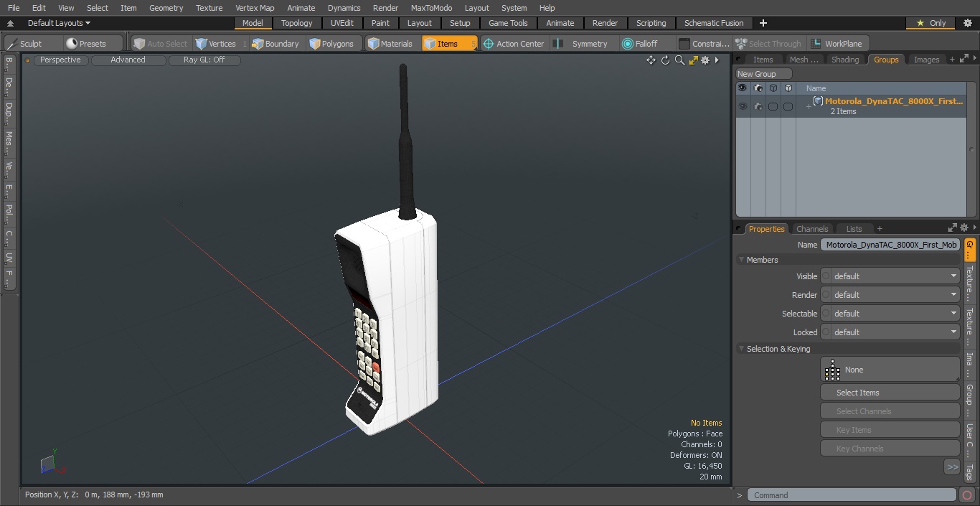Image resolution: width=980 pixels, height=506 pixels.
Task: Switch to the Channels tab
Action: [x=812, y=229]
